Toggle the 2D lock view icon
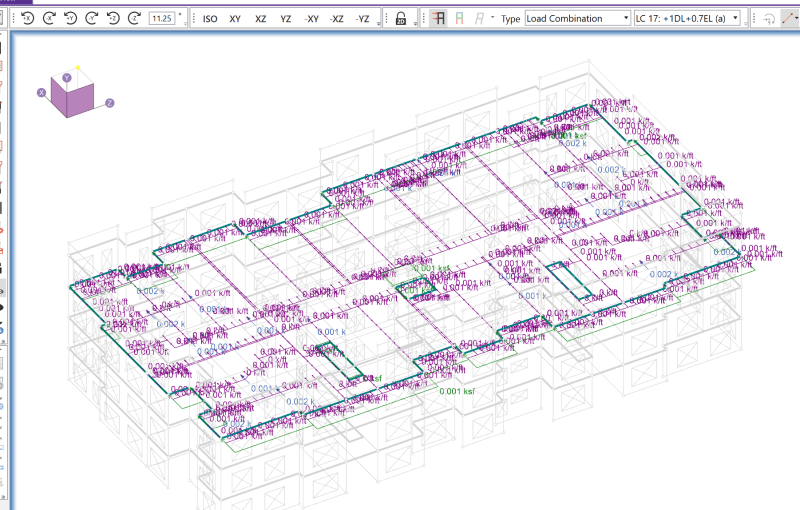This screenshot has width=800, height=510. click(x=401, y=18)
